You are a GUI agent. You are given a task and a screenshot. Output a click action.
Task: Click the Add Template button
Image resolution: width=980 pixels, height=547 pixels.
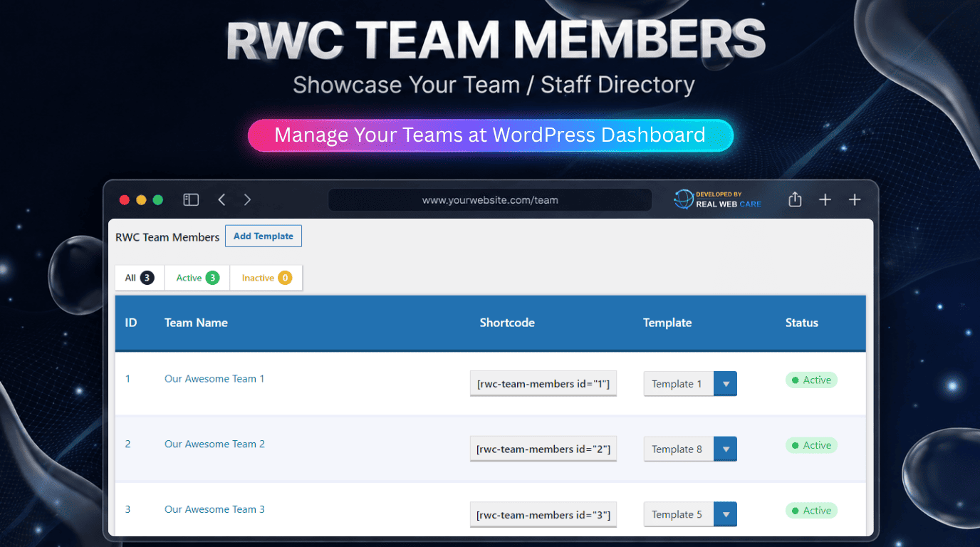(x=264, y=236)
